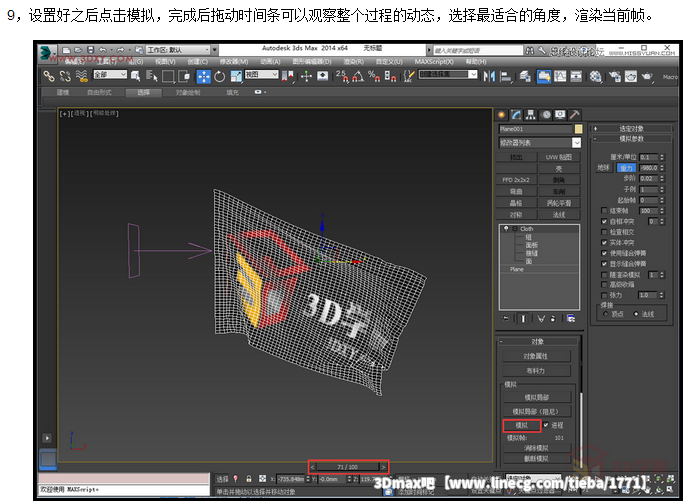Image resolution: width=686 pixels, height=502 pixels.
Task: Activate the Select and Rotate tool
Action: (x=220, y=77)
